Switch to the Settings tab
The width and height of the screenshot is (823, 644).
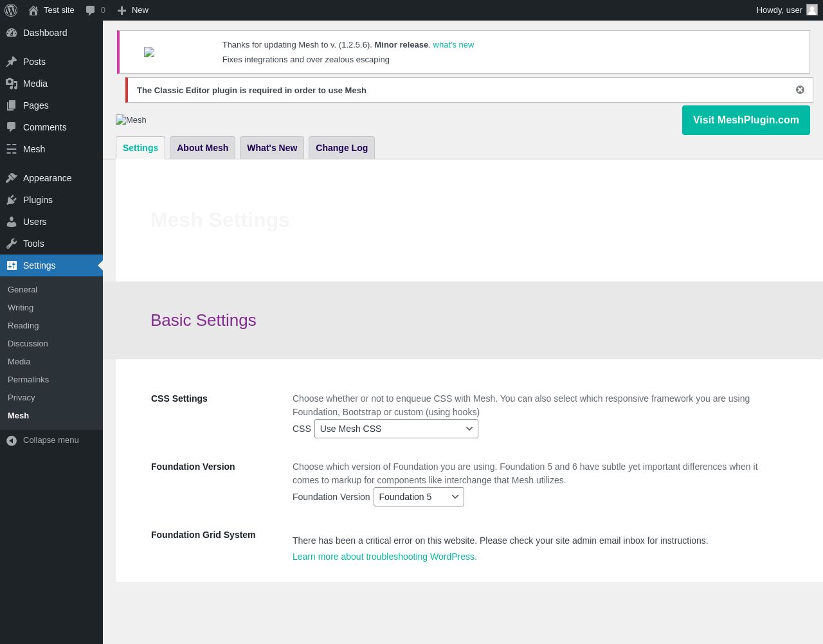pos(140,148)
